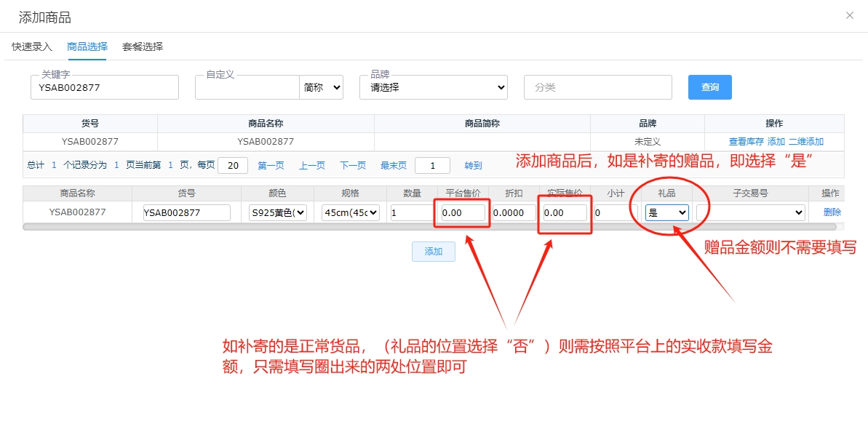Open the 礼品 是 dropdown
868x448 pixels.
pyautogui.click(x=667, y=212)
